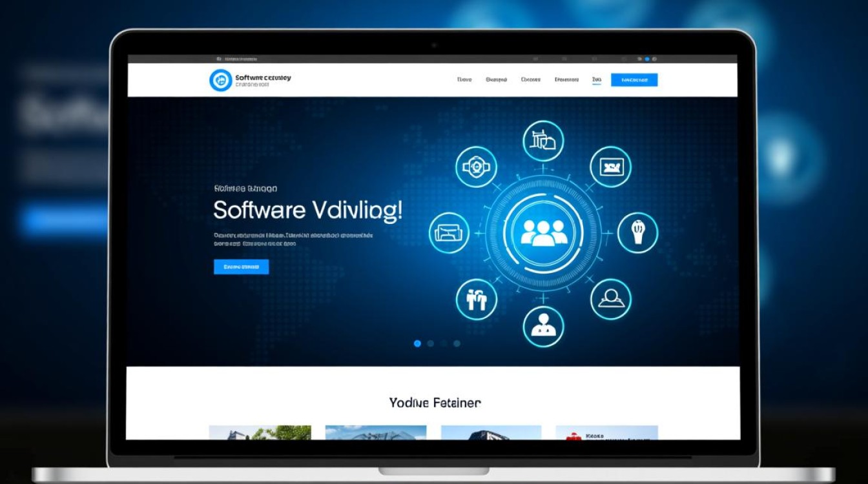Open the first thumbnail with green trees

260,432
